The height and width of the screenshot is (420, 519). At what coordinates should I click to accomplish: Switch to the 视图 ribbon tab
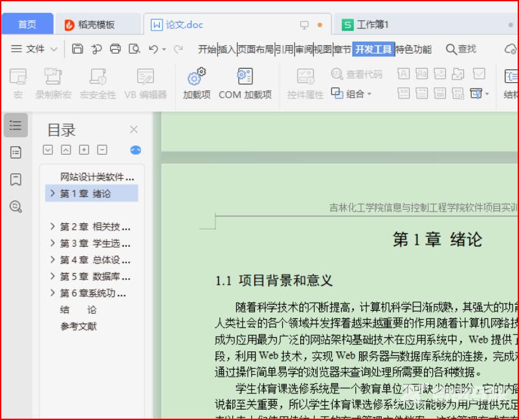(323, 49)
